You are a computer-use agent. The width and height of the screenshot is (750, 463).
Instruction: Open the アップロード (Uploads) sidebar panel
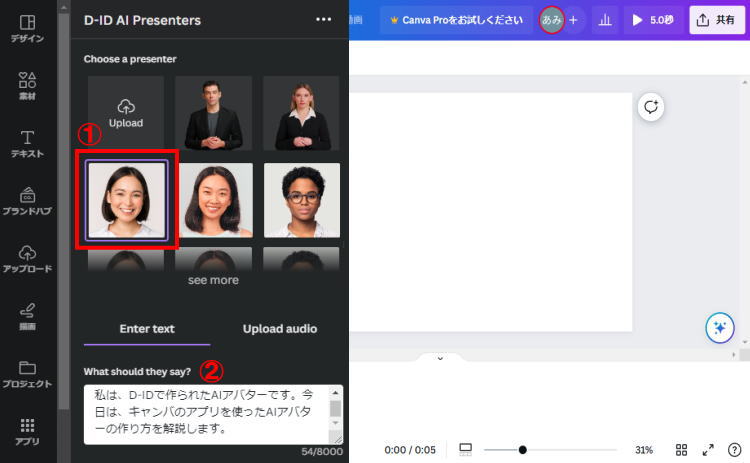[27, 258]
